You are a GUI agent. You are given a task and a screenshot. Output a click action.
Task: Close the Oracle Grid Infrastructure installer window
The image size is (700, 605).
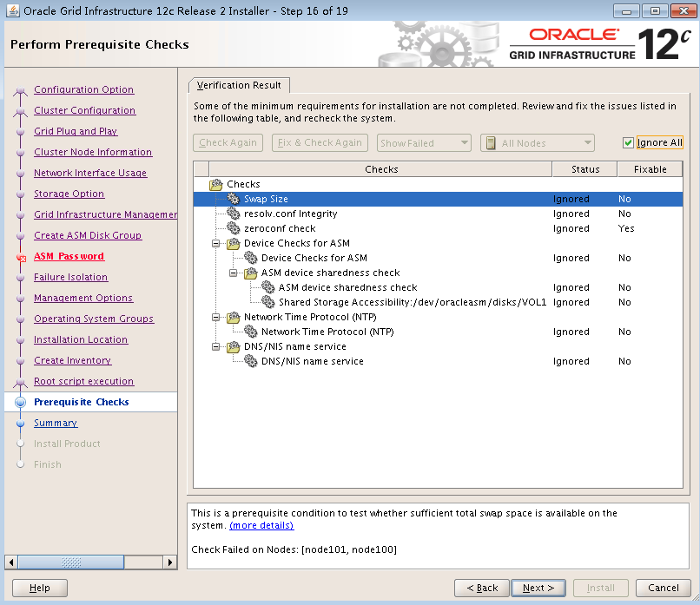(x=683, y=10)
